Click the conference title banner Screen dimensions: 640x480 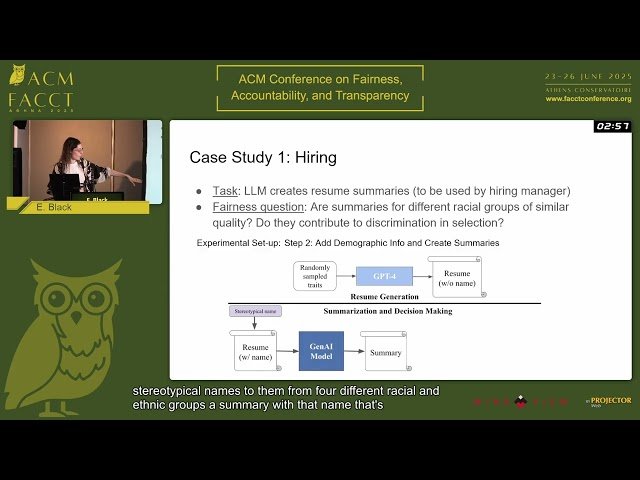click(x=319, y=88)
